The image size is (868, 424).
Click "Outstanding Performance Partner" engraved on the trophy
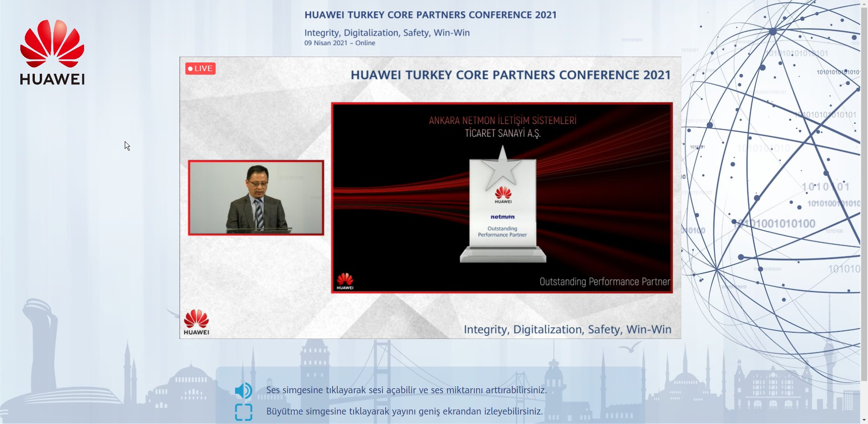tap(502, 232)
